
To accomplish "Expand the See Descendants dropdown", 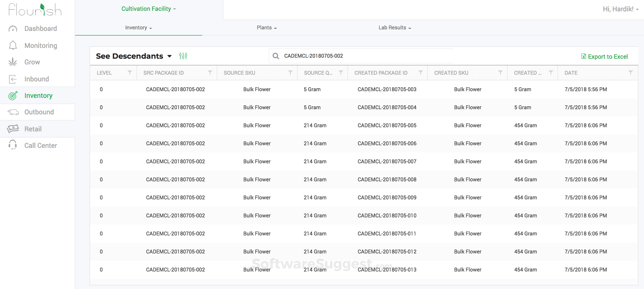I will (x=169, y=56).
